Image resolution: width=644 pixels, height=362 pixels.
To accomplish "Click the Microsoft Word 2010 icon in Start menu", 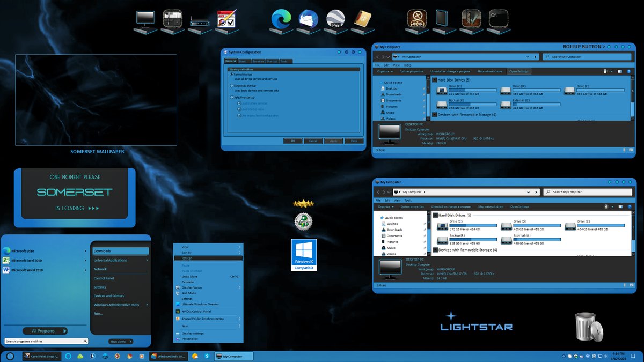I will coord(6,270).
